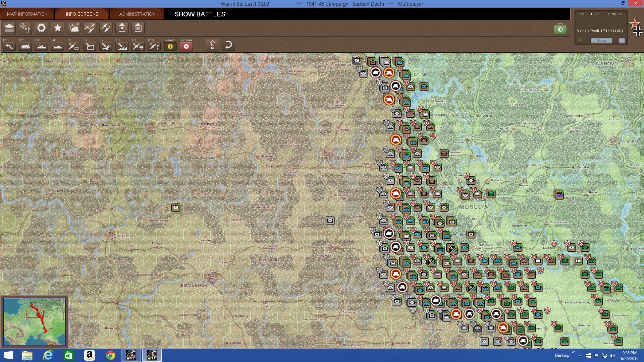Open Internet Explorer from taskbar
Viewport: 644px width, 362px height.
point(48,355)
